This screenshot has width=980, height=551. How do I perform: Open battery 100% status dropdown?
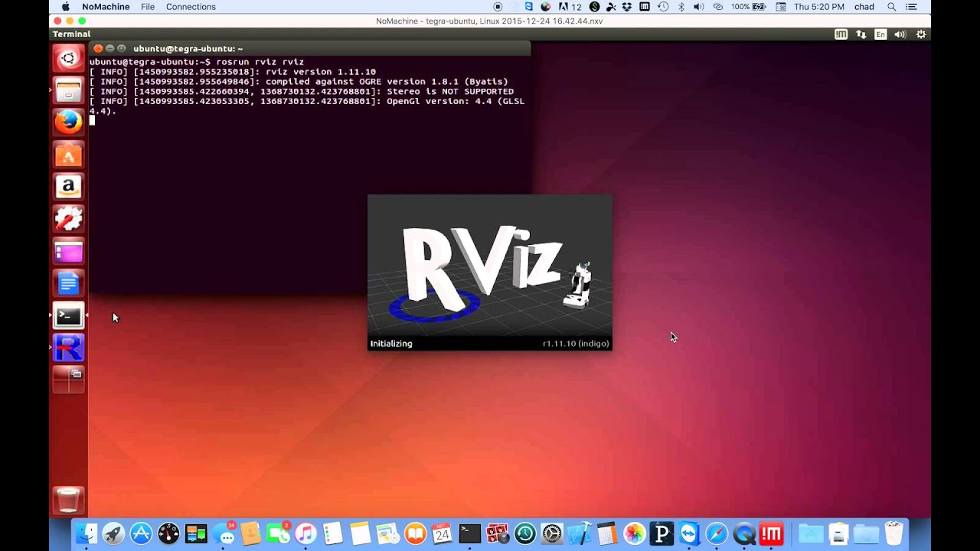pos(748,7)
